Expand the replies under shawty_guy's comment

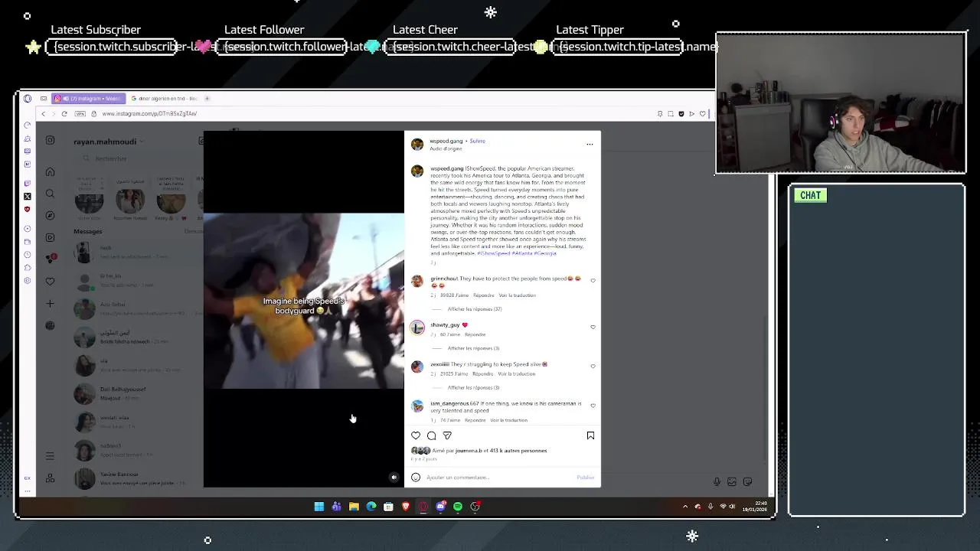click(x=473, y=348)
